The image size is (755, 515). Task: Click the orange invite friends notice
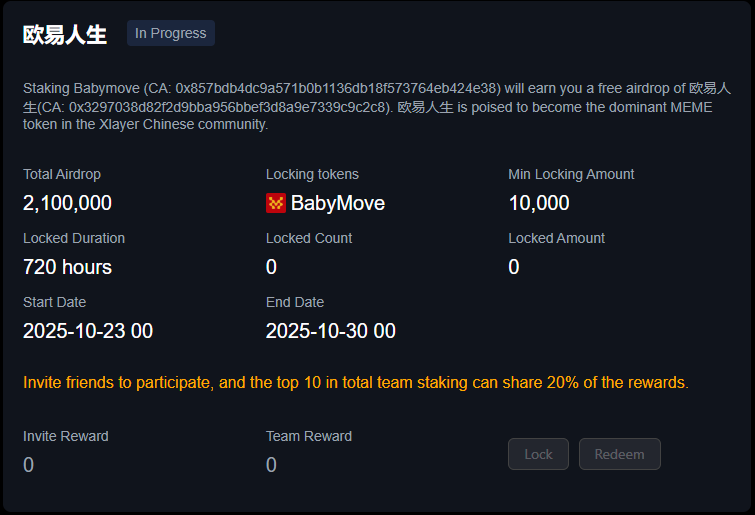pyautogui.click(x=355, y=382)
